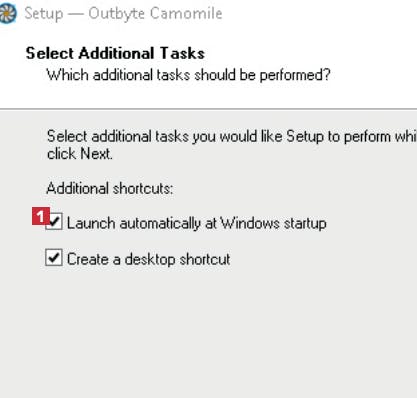Click the 'Launch automatically at Windows startup' label
Image resolution: width=417 pixels, height=398 pixels.
point(196,223)
